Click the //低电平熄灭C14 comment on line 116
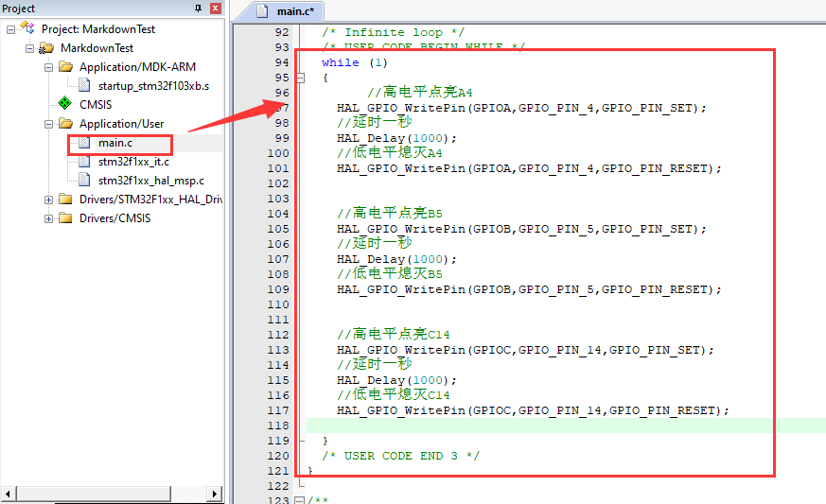 pyautogui.click(x=393, y=395)
